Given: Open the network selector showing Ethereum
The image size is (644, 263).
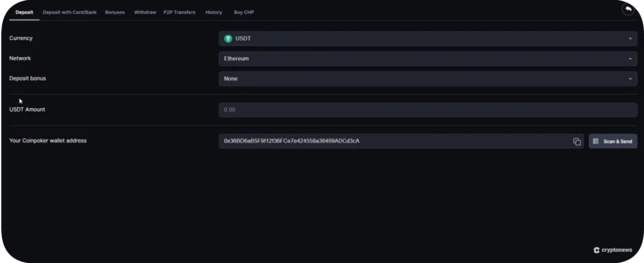Looking at the screenshot, I should (x=425, y=59).
